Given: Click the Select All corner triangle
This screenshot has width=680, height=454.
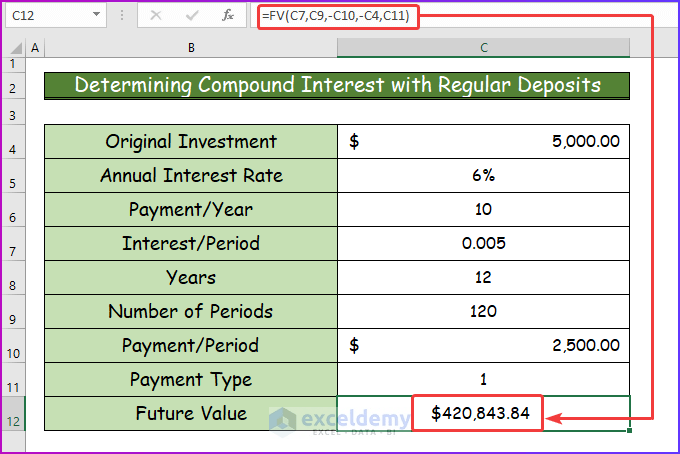Looking at the screenshot, I should [x=16, y=48].
